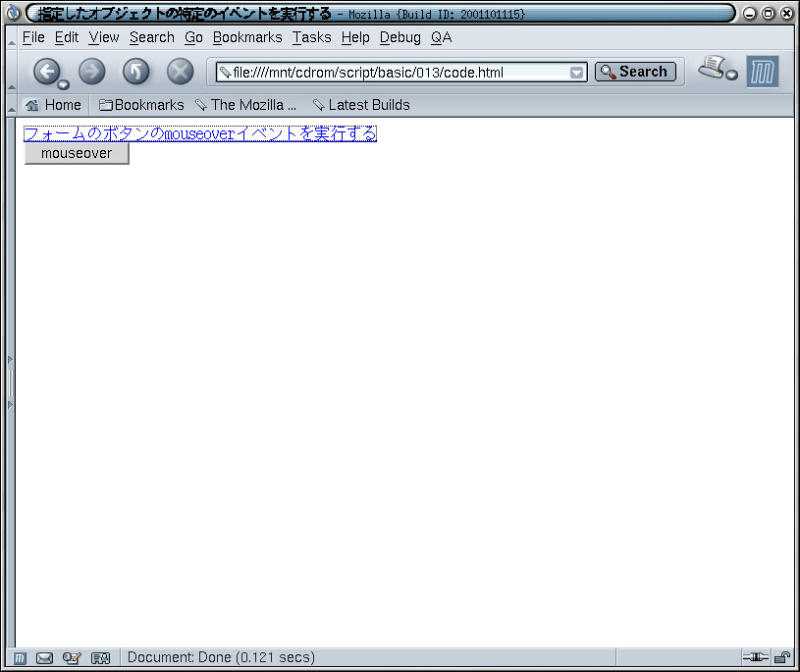Minimize the Mozilla window

click(x=750, y=14)
